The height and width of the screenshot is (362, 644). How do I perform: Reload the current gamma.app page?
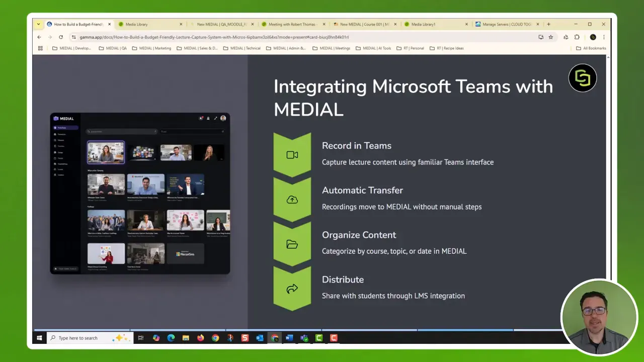coord(61,37)
